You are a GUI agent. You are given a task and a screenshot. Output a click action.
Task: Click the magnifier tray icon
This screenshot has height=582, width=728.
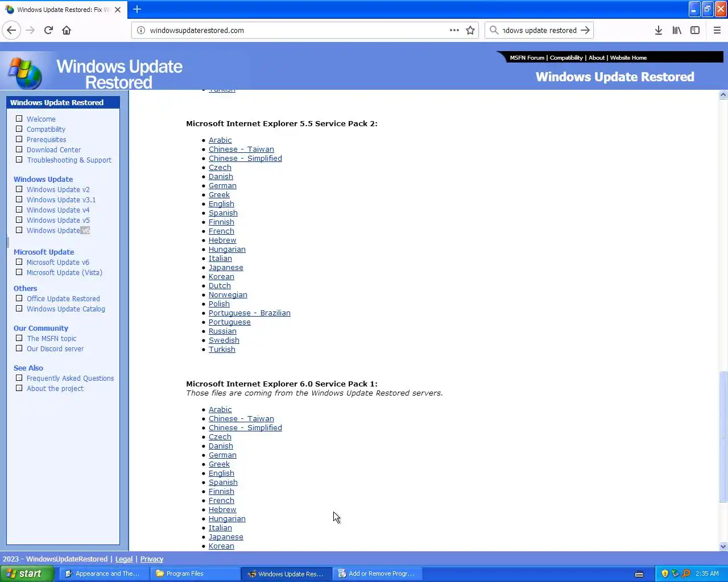tap(686, 573)
